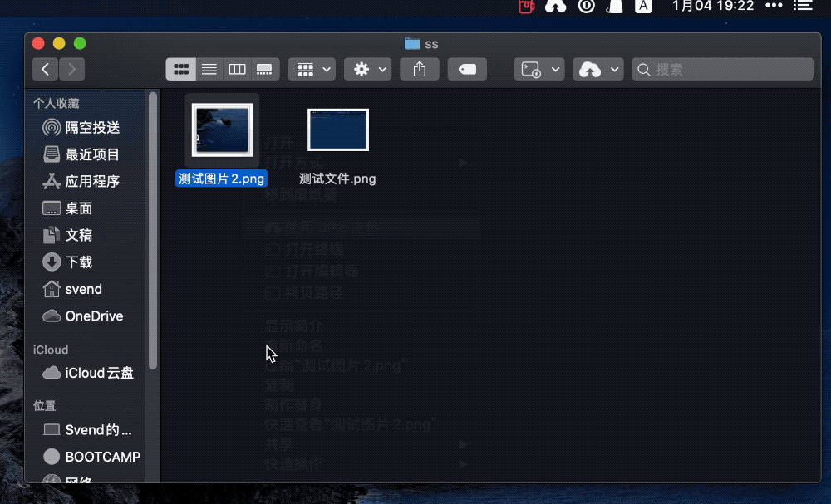Viewport: 831px width, 504px height.
Task: Open the uPic cloud upload toolbar dropdown
Action: click(597, 70)
